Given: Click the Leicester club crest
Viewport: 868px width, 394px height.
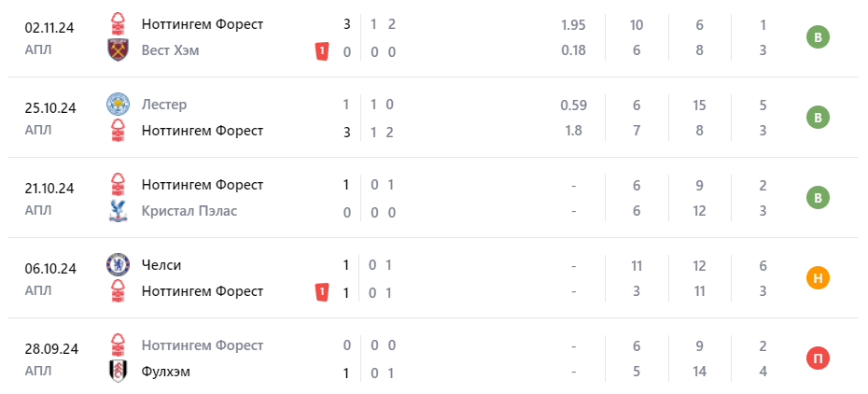Looking at the screenshot, I should point(117,105).
